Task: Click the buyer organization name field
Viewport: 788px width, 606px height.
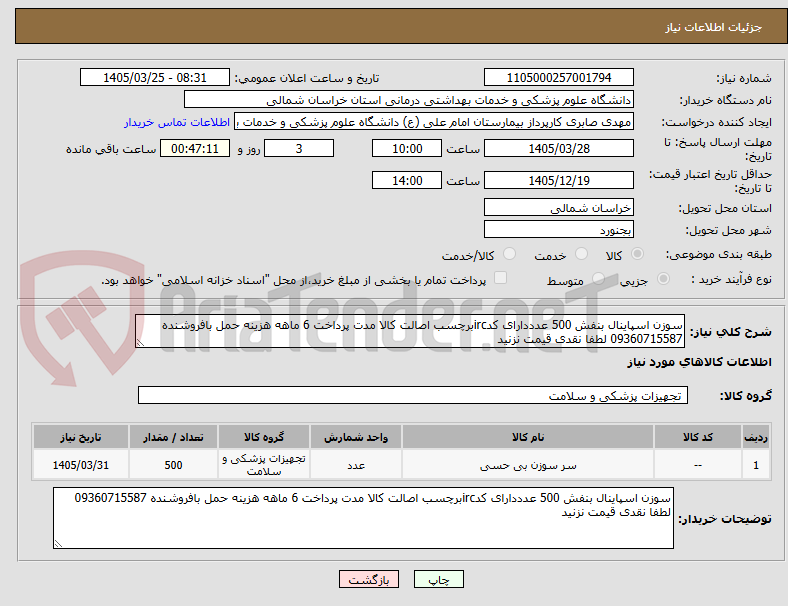Action: pos(409,99)
